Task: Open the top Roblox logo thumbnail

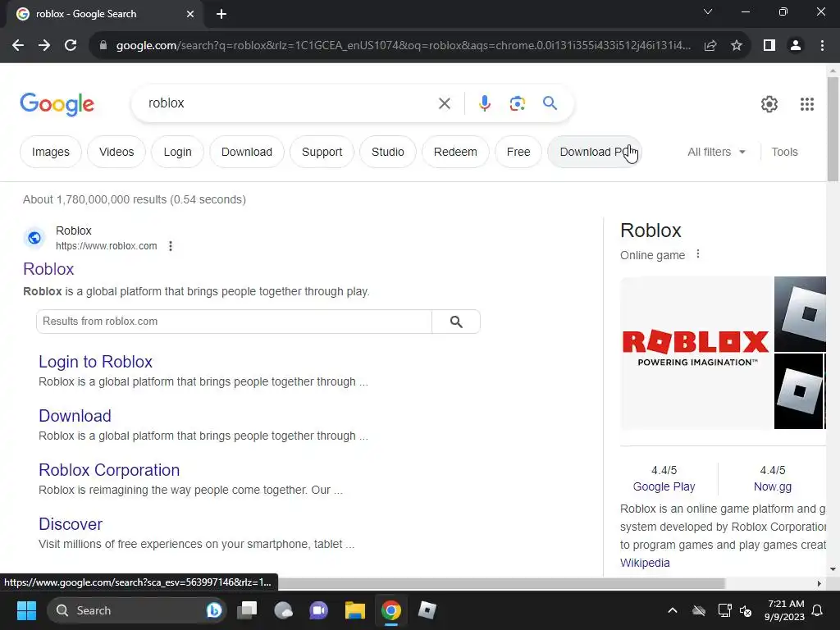Action: (x=801, y=314)
